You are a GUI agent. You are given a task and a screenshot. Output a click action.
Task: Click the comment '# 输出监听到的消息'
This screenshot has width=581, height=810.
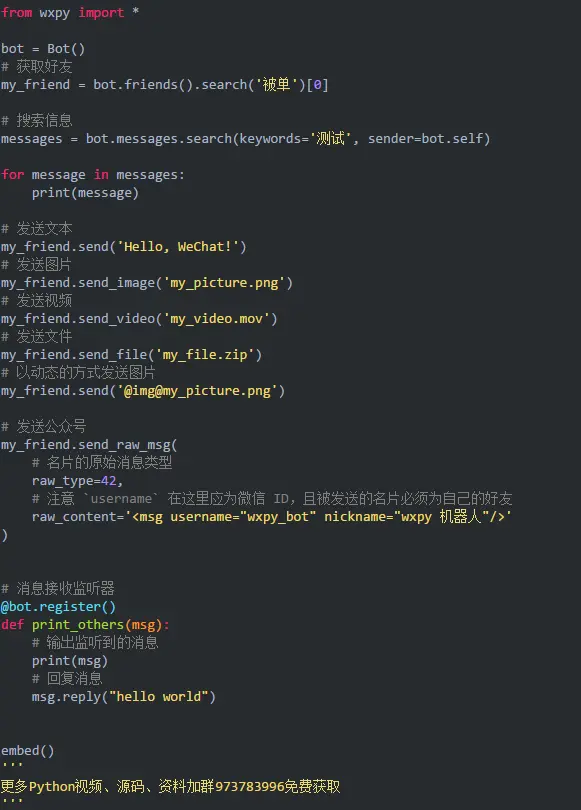click(x=95, y=643)
